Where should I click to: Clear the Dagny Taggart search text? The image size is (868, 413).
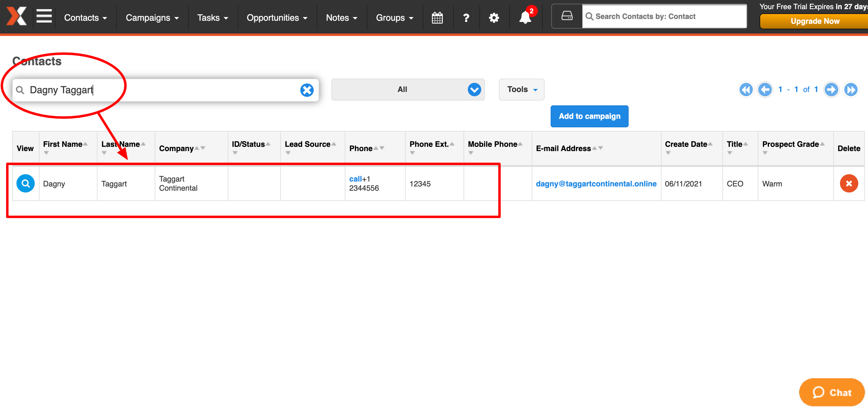[x=307, y=90]
